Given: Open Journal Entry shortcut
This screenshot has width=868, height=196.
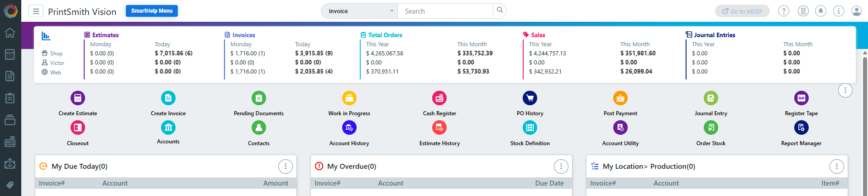Looking at the screenshot, I should pyautogui.click(x=711, y=103).
